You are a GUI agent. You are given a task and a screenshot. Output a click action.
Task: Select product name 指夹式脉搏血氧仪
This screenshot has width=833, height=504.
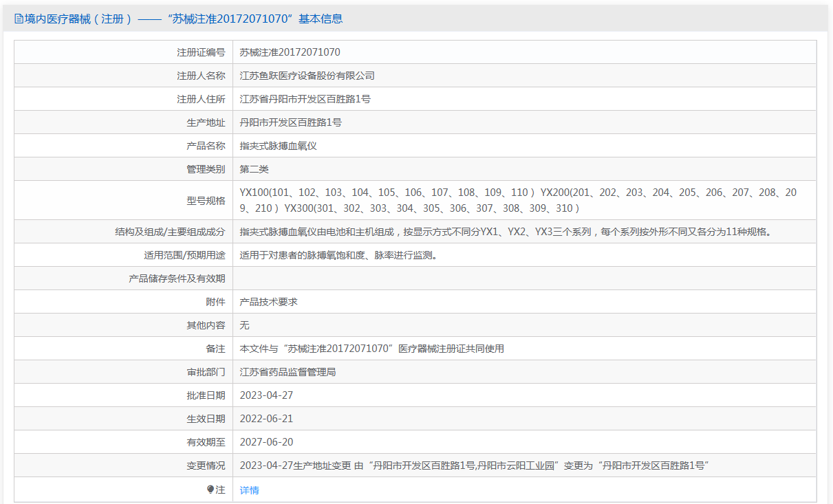coord(278,146)
